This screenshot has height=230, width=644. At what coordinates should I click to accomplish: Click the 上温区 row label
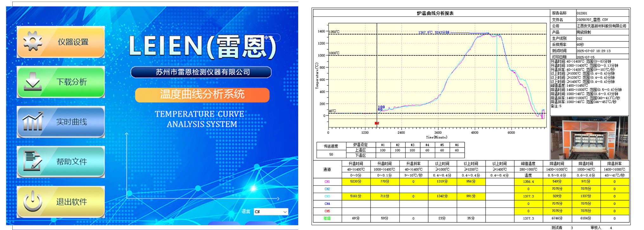[360, 150]
